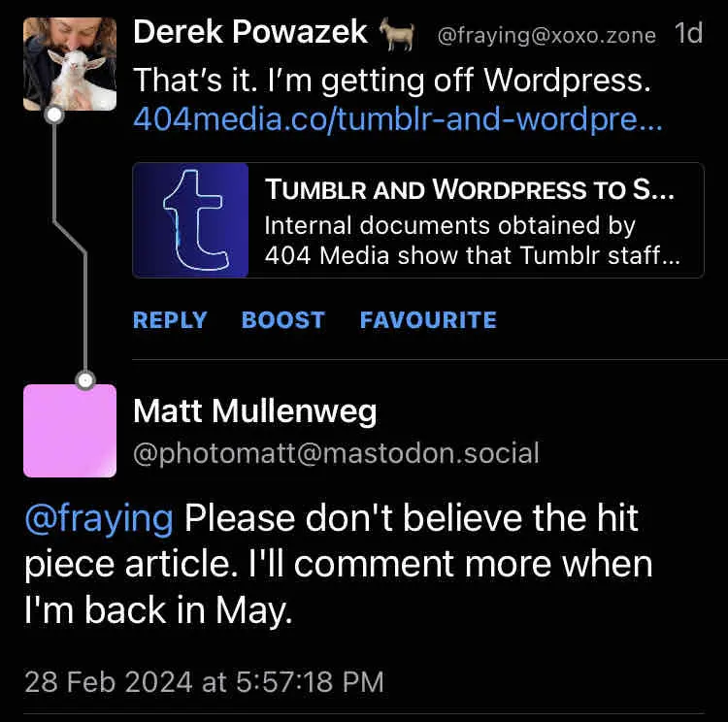This screenshot has width=728, height=722.
Task: Open the 404media.co article link
Action: point(397,120)
